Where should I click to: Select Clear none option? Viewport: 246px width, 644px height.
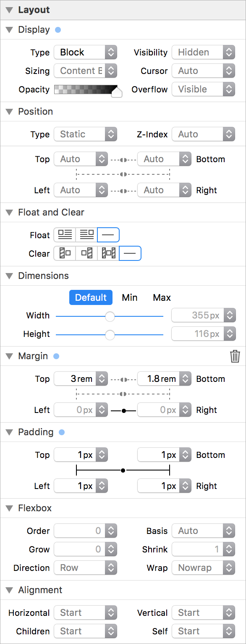pos(130,253)
